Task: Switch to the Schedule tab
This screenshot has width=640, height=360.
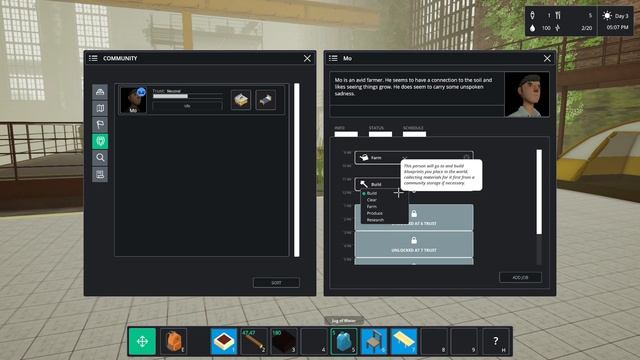Action: 414,131
